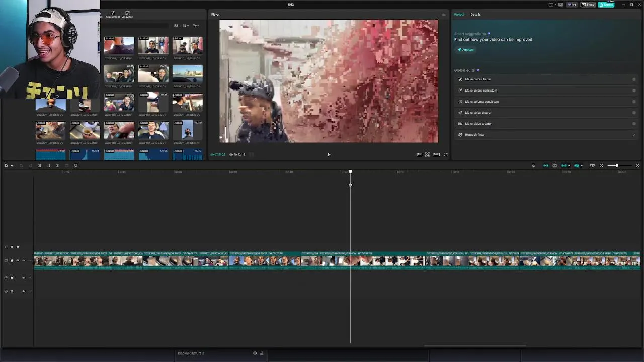Enable the Make voice clearer switch

634,113
